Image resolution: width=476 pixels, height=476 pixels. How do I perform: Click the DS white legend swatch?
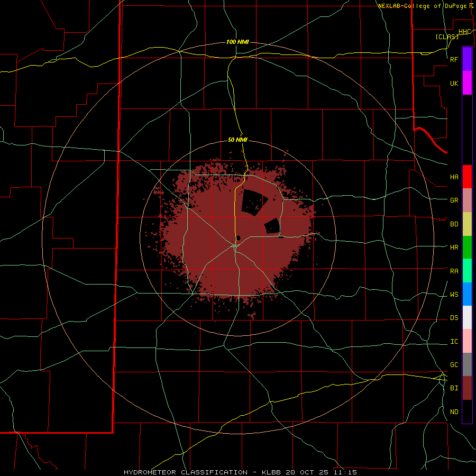[467, 317]
